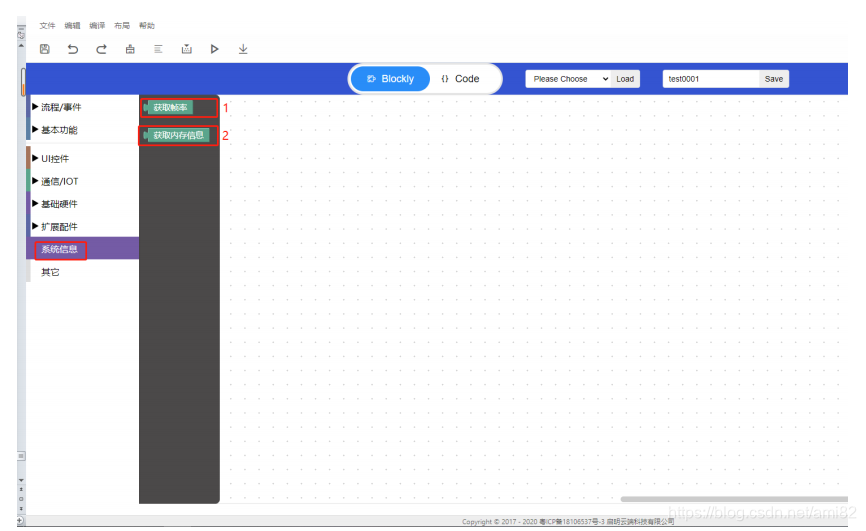Click the undo arrow icon
The image size is (866, 531).
pos(72,49)
